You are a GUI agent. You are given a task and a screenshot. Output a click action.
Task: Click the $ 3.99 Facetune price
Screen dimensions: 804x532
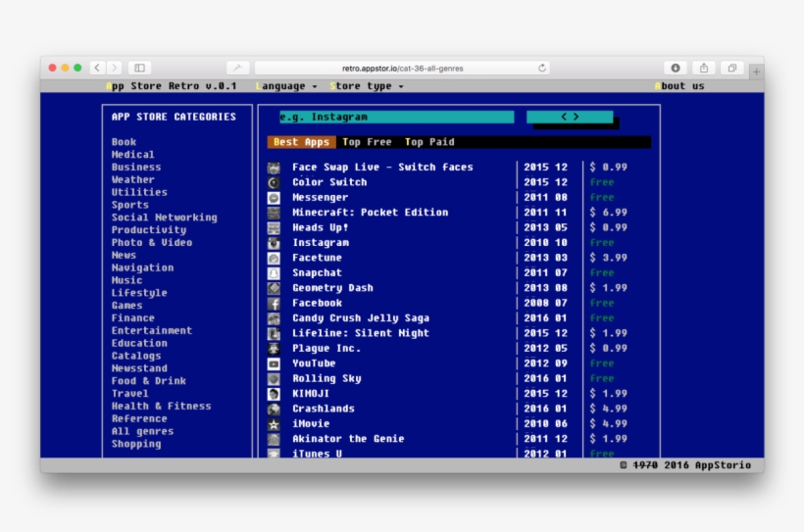pyautogui.click(x=608, y=258)
